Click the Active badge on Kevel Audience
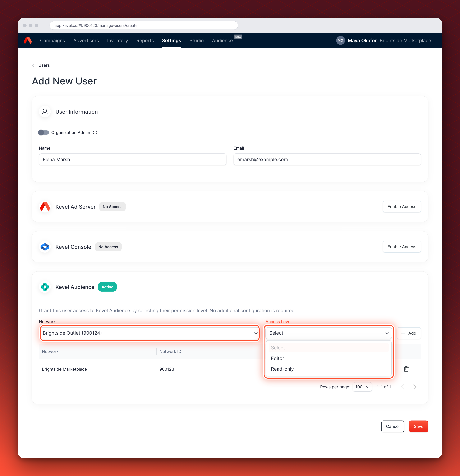 [x=107, y=287]
